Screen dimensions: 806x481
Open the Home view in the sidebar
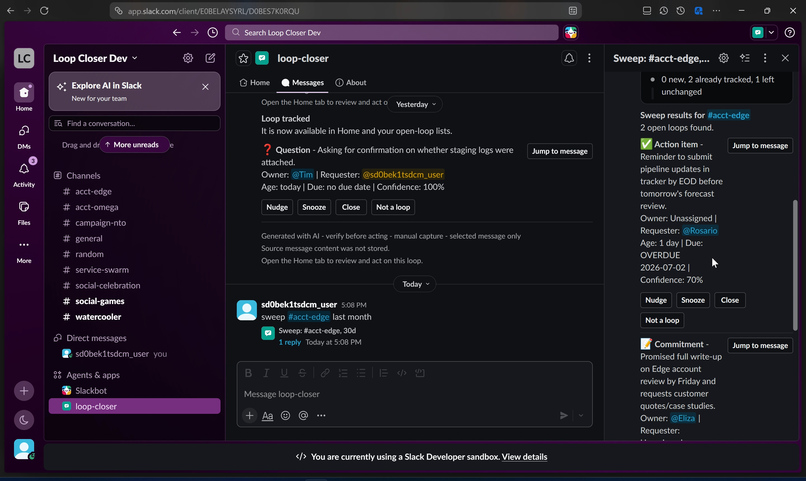coord(24,97)
